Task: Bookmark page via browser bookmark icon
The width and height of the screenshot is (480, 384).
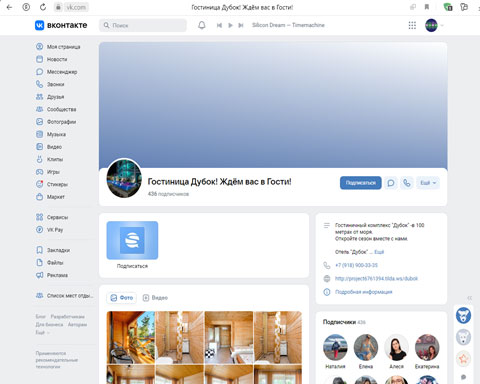Action: 427,7
